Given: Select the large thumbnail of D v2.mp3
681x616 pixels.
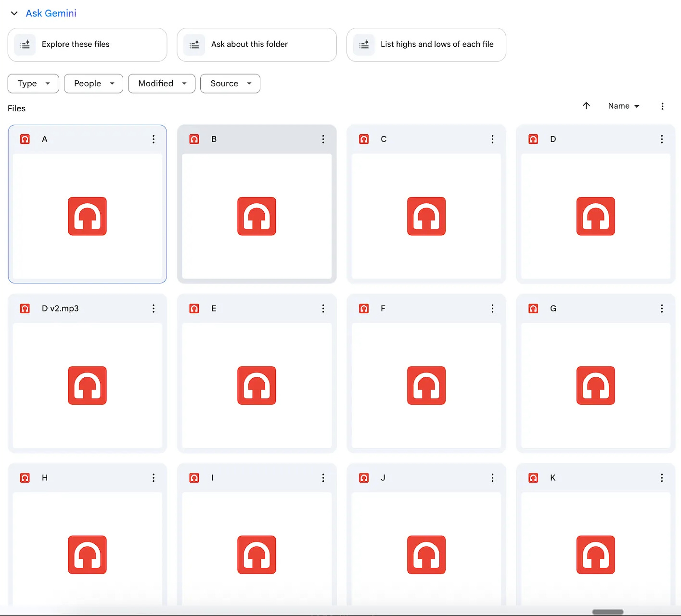Looking at the screenshot, I should pyautogui.click(x=87, y=385).
